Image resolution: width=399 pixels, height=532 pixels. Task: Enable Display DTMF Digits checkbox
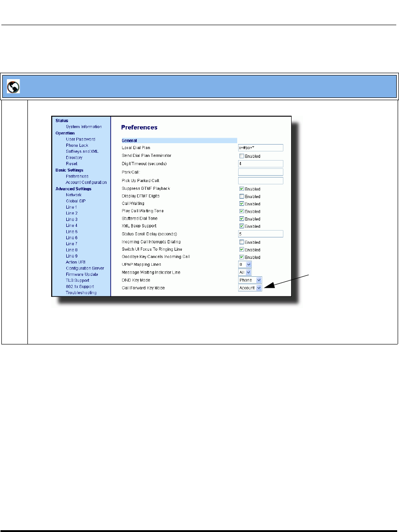[242, 196]
